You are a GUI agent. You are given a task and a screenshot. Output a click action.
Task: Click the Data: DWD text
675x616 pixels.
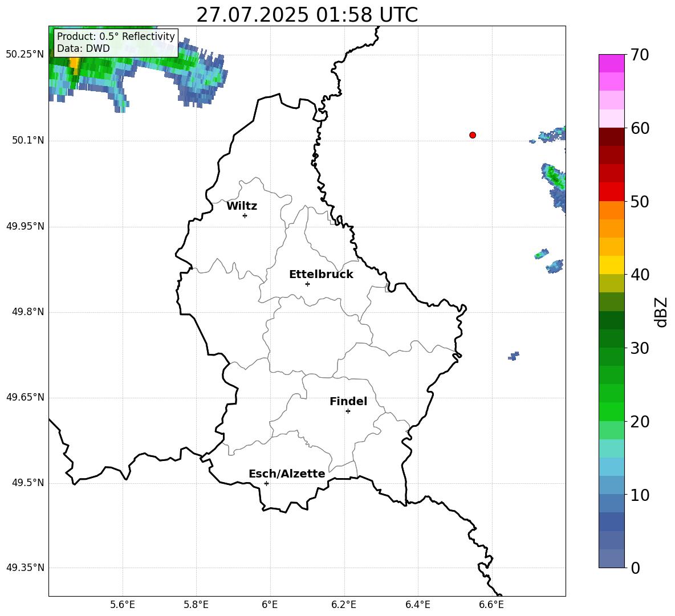pos(83,48)
